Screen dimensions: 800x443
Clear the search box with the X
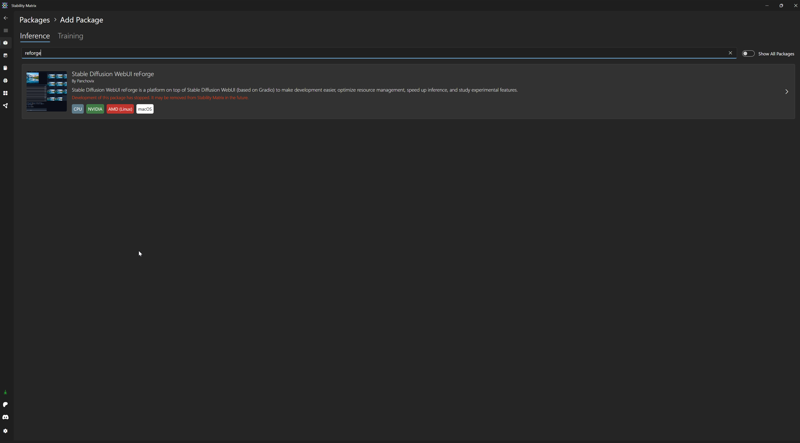coord(730,53)
